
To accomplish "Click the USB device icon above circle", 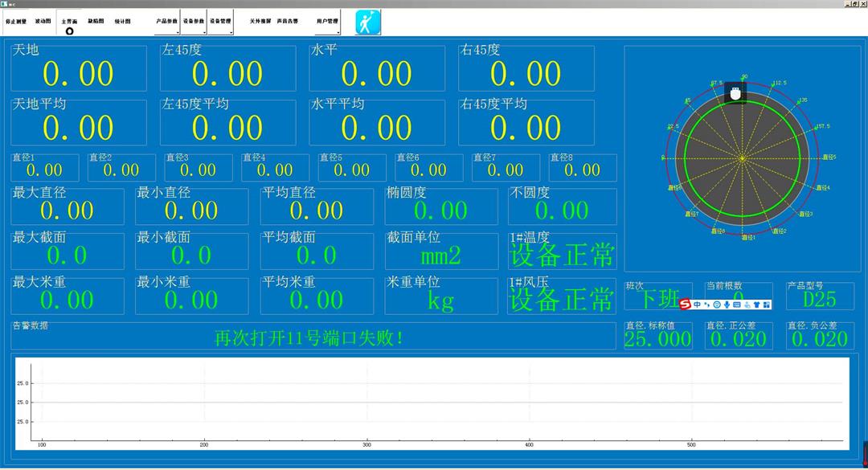I will (735, 92).
